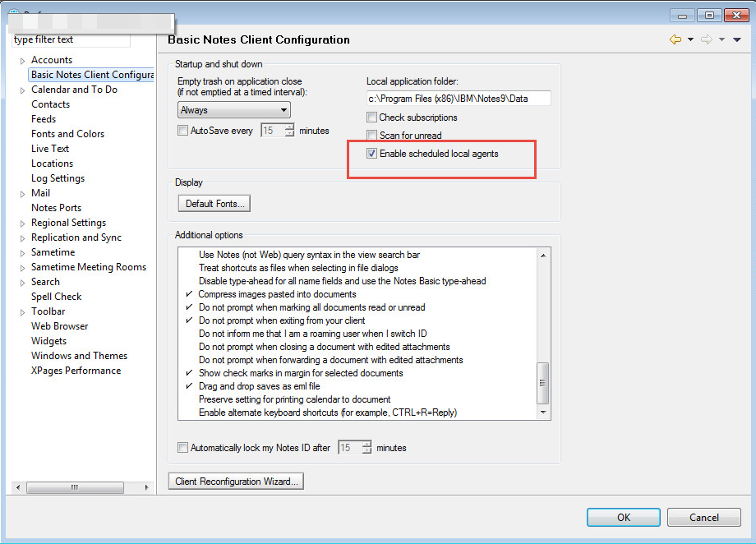Toggle Preserve setting for printing calendar
This screenshot has width=756, height=544.
pos(294,399)
